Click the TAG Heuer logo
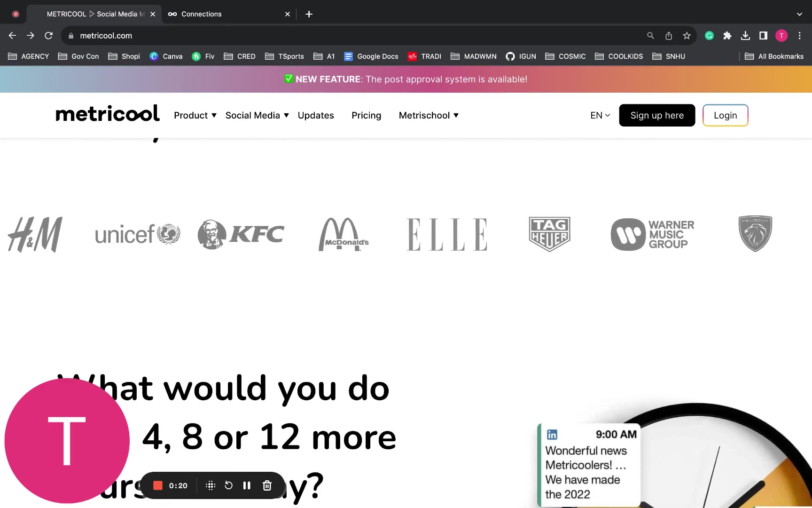 pos(549,234)
